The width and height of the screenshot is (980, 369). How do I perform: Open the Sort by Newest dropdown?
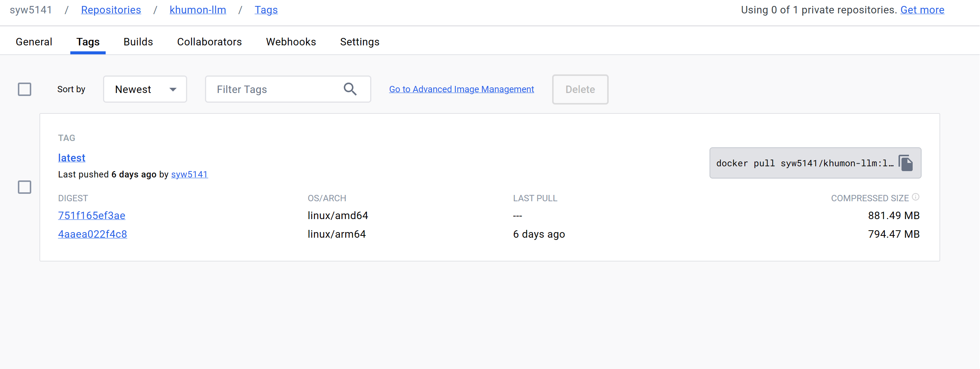[145, 89]
